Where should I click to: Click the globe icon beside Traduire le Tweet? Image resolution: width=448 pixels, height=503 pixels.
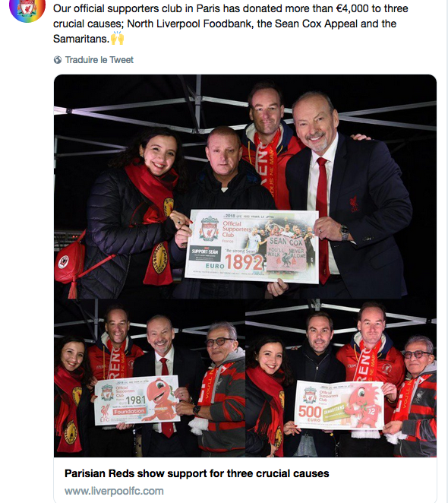click(58, 60)
